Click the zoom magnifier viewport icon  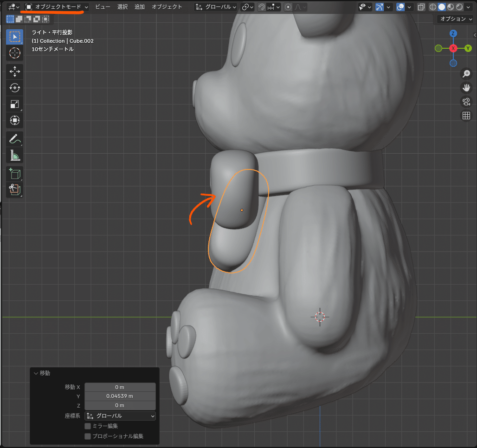point(466,74)
